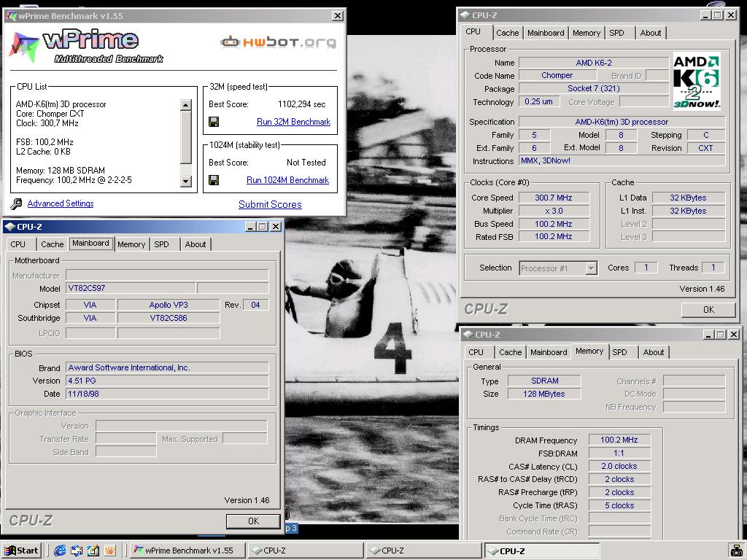This screenshot has width=747, height=560.
Task: Open the Processor #1 selection dropdown
Action: [x=591, y=268]
